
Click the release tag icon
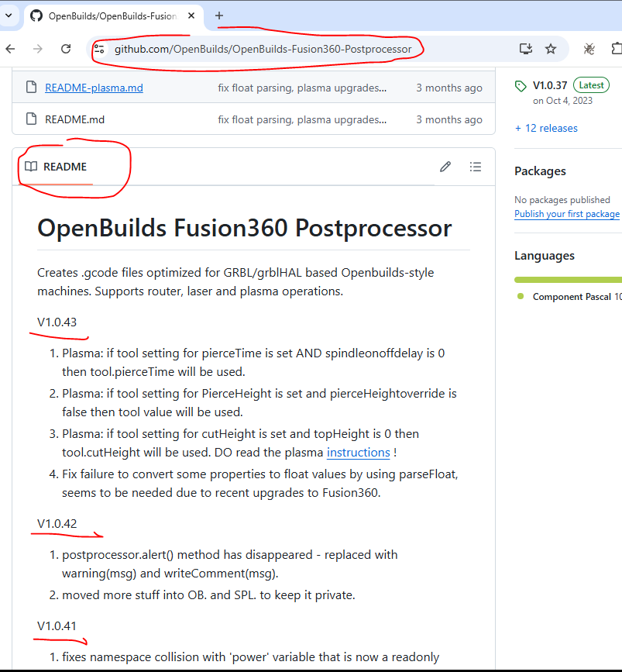pyautogui.click(x=521, y=86)
